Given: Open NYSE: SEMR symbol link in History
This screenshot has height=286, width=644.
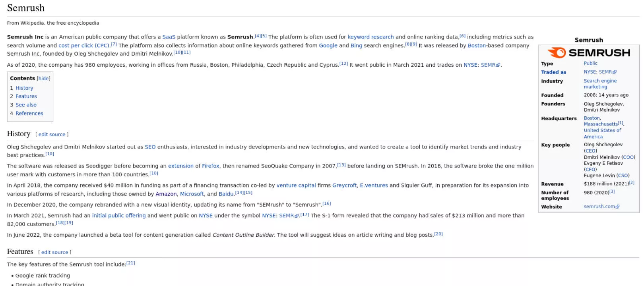Looking at the screenshot, I should [x=280, y=216].
